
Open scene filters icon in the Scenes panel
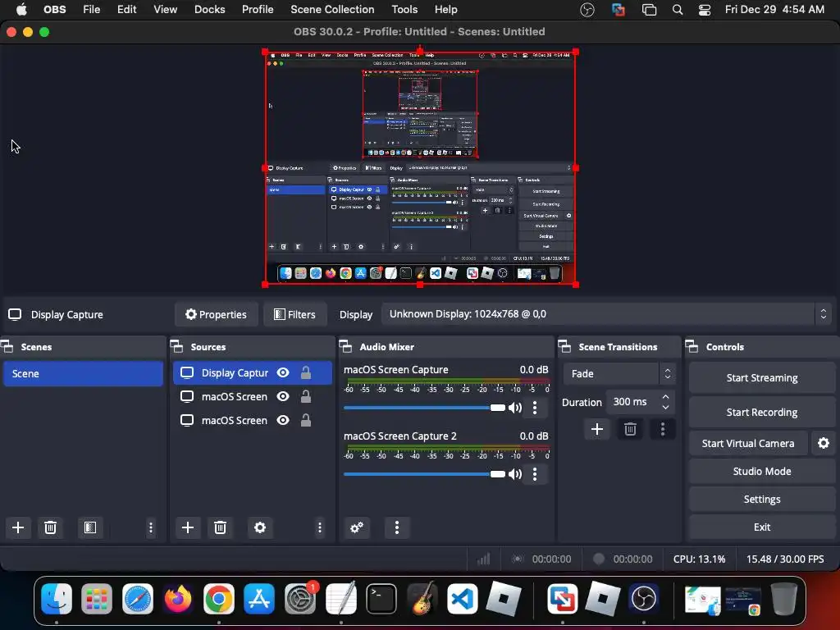click(90, 527)
